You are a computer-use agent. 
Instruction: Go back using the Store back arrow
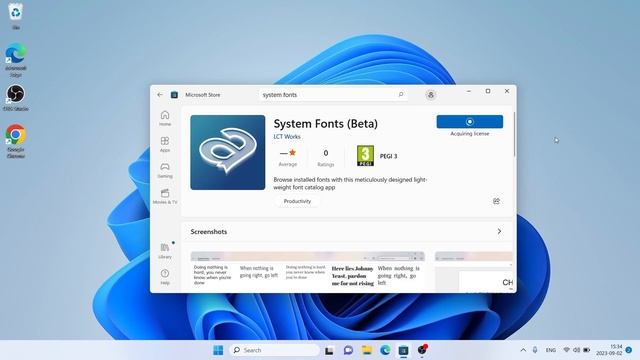click(160, 95)
